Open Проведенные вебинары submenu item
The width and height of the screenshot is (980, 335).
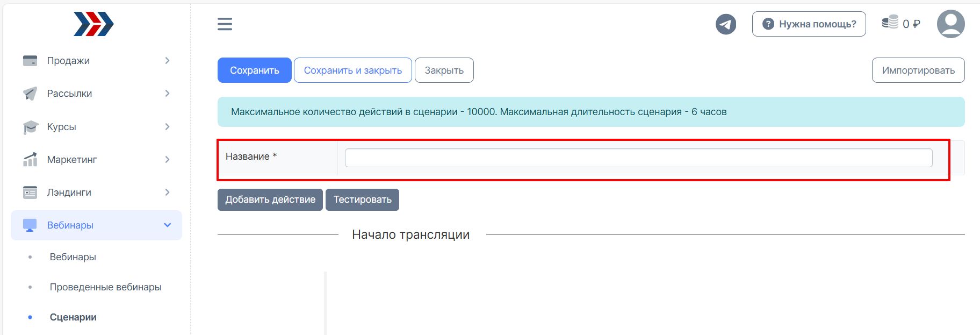pyautogui.click(x=105, y=287)
